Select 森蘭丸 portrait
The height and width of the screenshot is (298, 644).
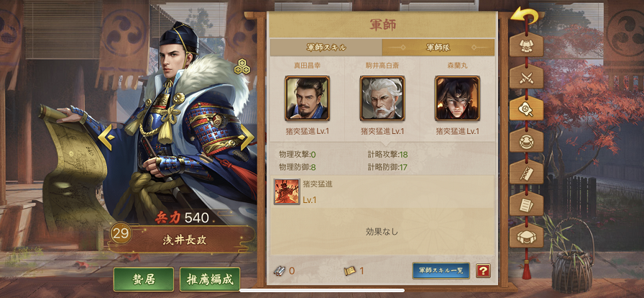458,99
